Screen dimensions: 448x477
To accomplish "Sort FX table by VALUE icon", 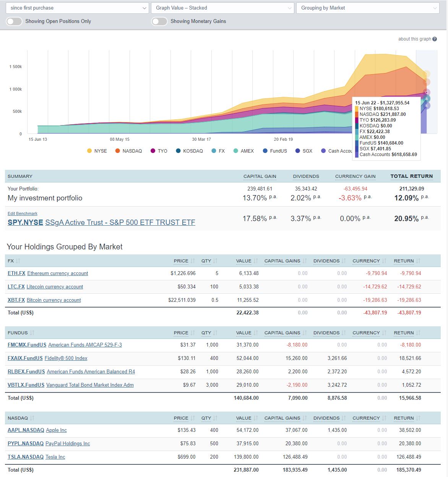I will pos(256,261).
